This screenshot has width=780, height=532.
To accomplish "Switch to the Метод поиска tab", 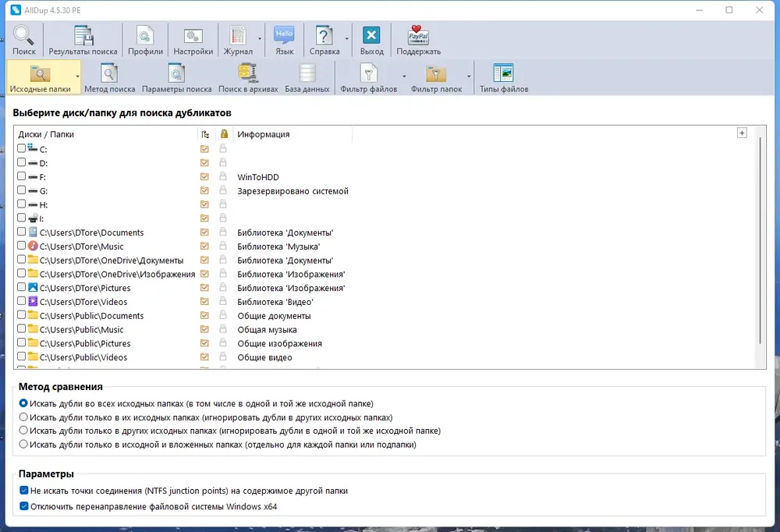I will [x=109, y=78].
